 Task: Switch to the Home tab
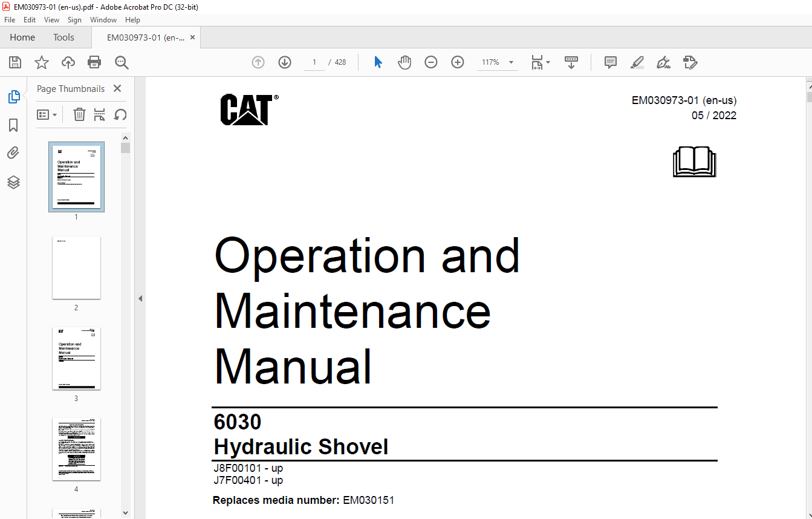(22, 38)
